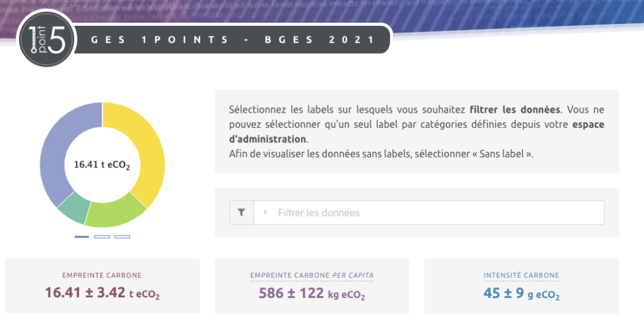Viewport: 644px width, 325px height.
Task: Click the funnel filter icon
Action: pos(241,213)
